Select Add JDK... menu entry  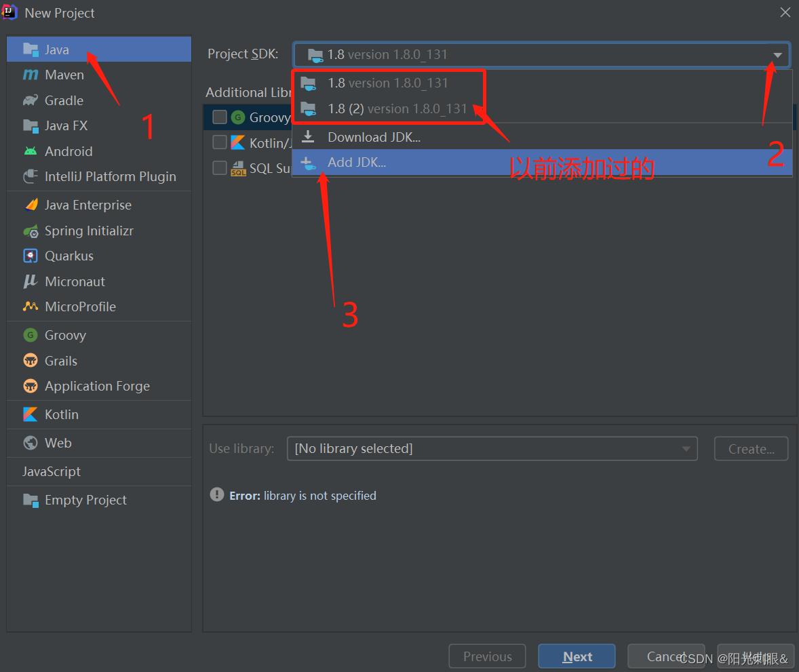(x=542, y=163)
